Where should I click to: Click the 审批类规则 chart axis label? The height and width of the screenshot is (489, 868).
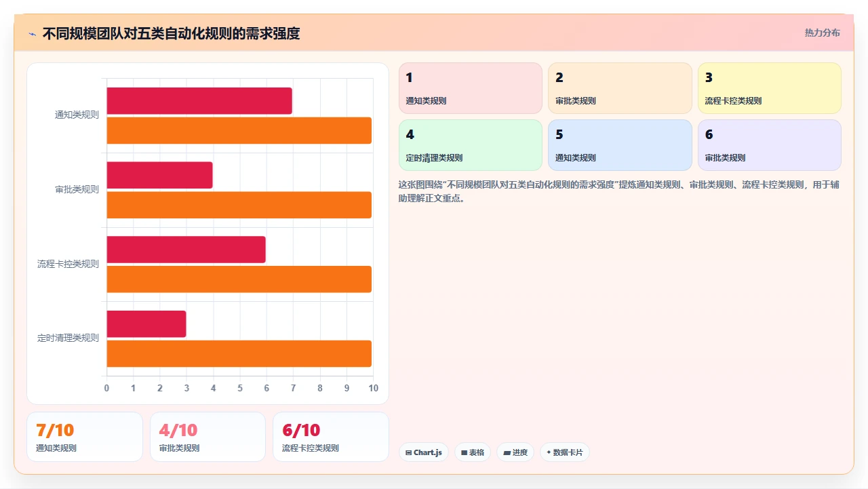[x=77, y=190]
